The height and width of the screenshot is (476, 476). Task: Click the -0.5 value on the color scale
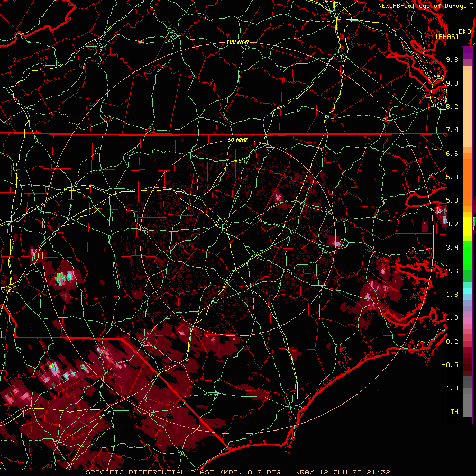point(450,365)
